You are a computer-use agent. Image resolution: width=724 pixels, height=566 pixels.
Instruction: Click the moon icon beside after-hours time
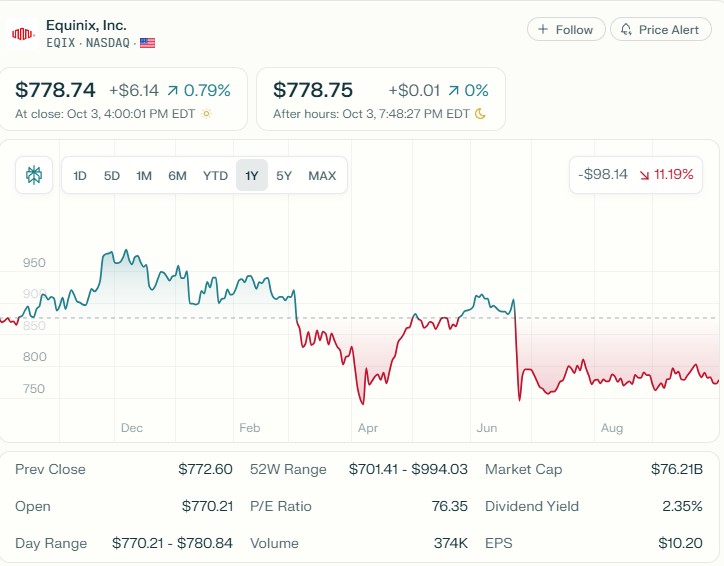point(480,114)
